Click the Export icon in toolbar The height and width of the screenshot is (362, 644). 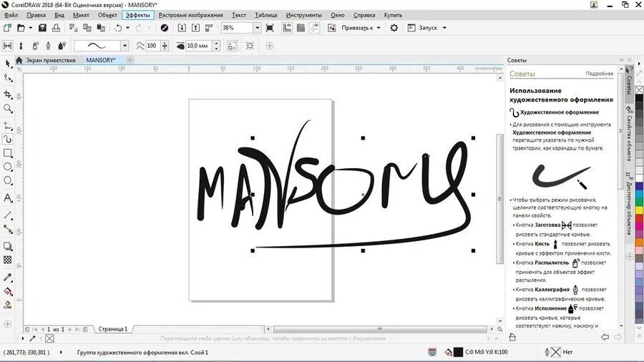[195, 28]
